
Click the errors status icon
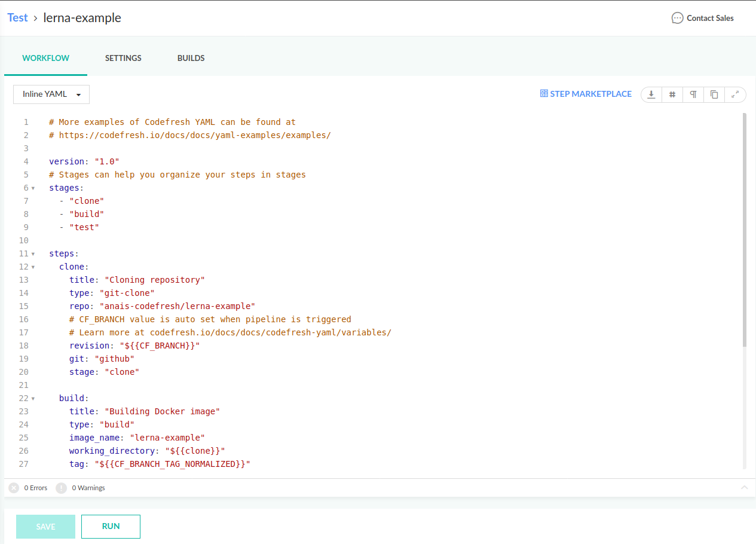tap(14, 488)
